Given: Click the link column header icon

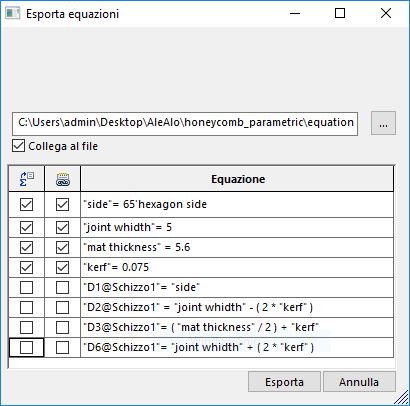Looking at the screenshot, I should click(x=63, y=179).
